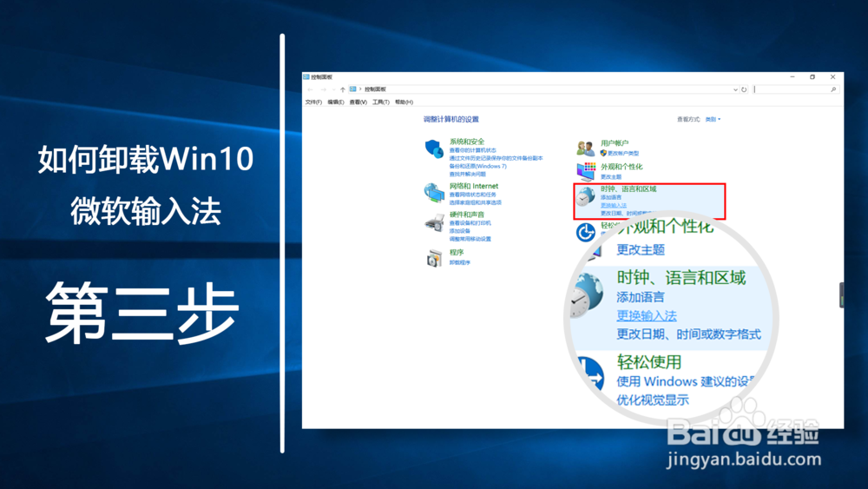The width and height of the screenshot is (868, 489).
Task: Click 选择家庭组和共享选项 link
Action: [475, 202]
